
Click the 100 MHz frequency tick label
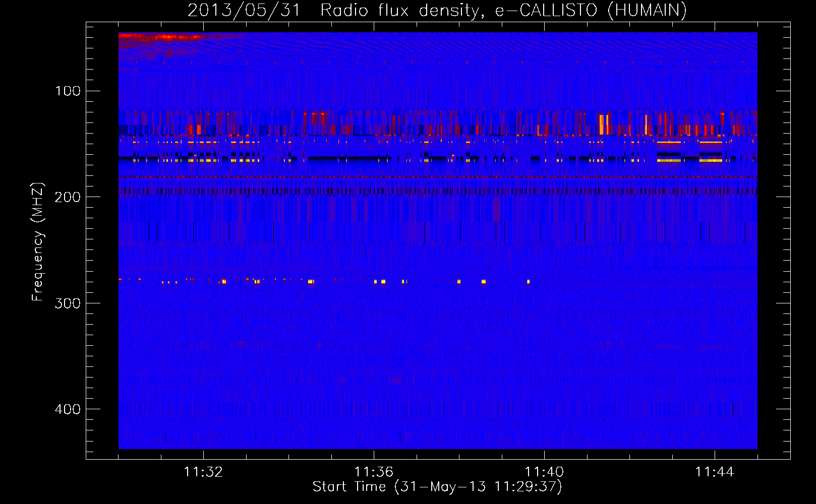[x=68, y=91]
